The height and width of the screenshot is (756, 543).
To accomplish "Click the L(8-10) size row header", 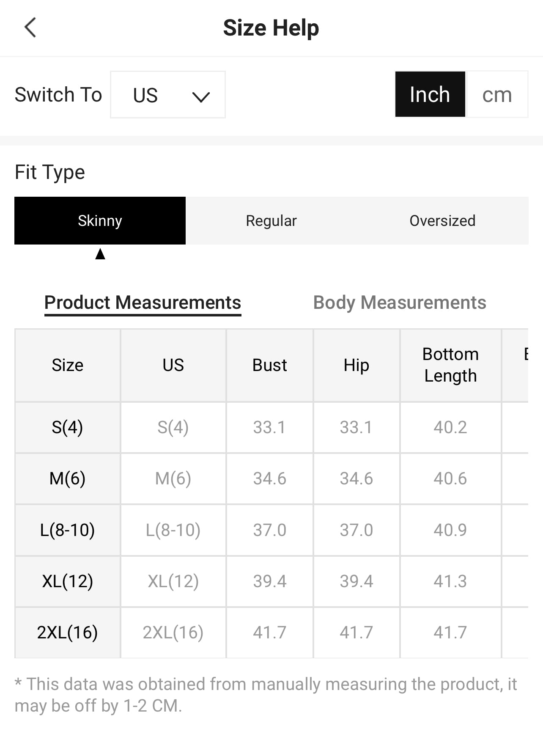I will [x=68, y=530].
